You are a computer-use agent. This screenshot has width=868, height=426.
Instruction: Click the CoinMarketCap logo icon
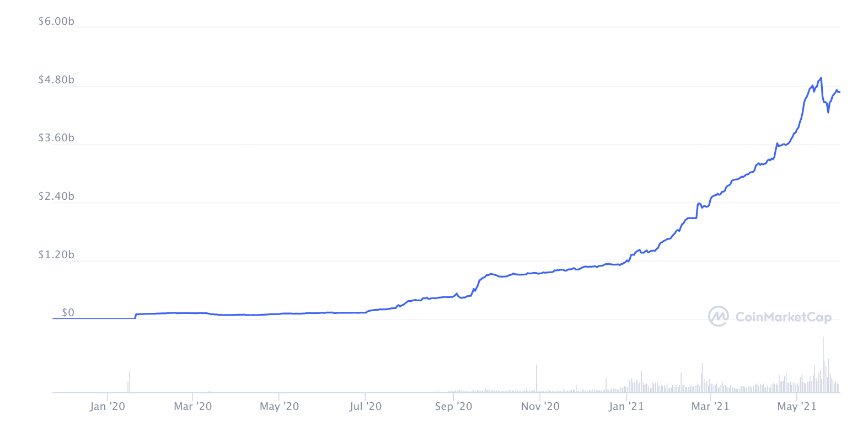[718, 316]
